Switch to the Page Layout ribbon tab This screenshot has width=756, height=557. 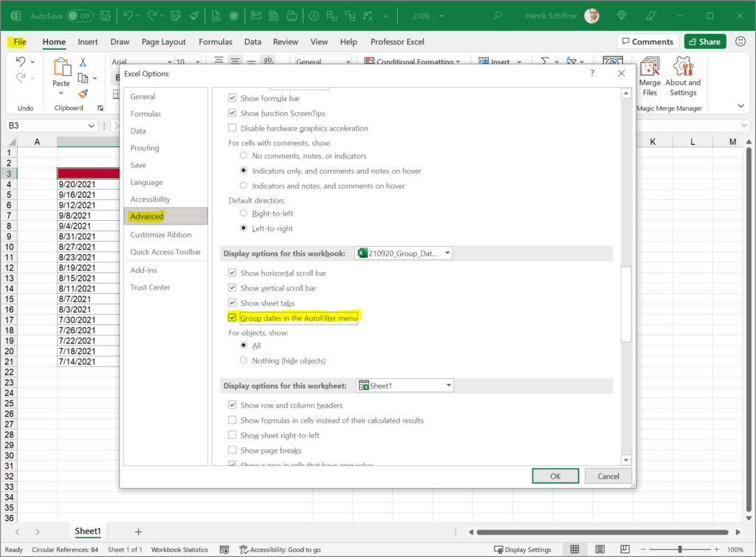point(163,42)
